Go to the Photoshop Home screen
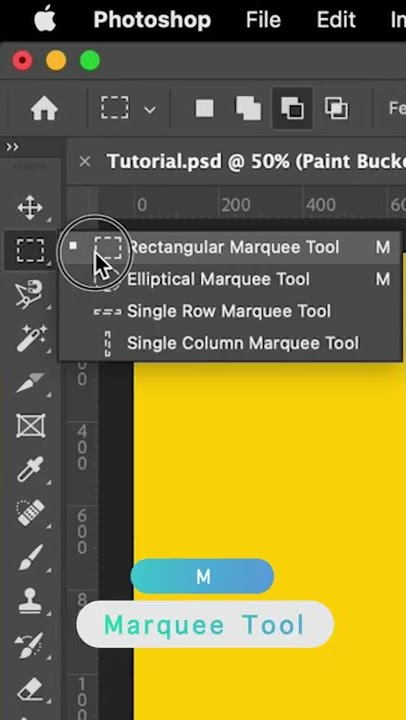Screen dimensions: 406x720 (x=44, y=109)
